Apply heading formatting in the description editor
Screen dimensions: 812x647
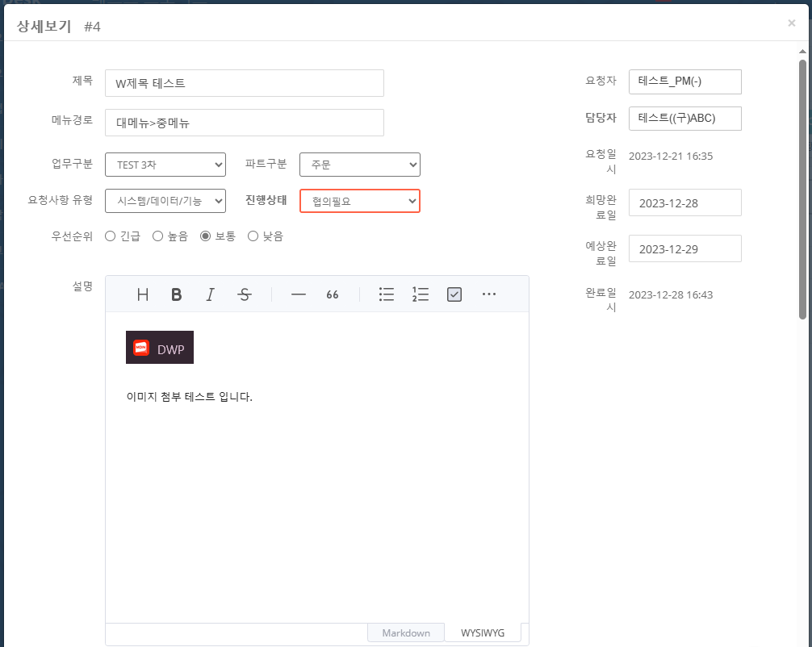[142, 294]
